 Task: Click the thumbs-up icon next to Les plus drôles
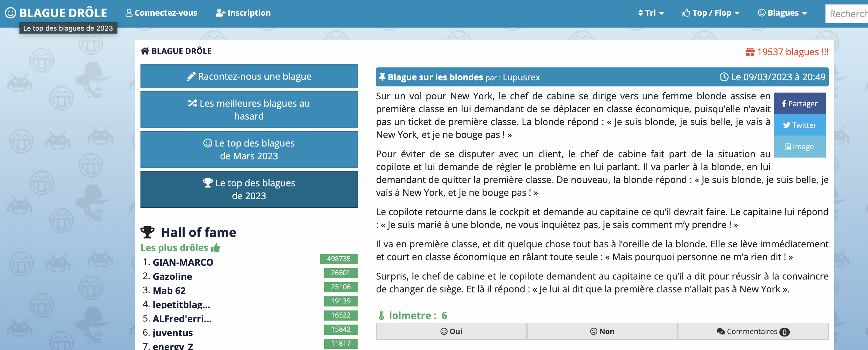[215, 248]
